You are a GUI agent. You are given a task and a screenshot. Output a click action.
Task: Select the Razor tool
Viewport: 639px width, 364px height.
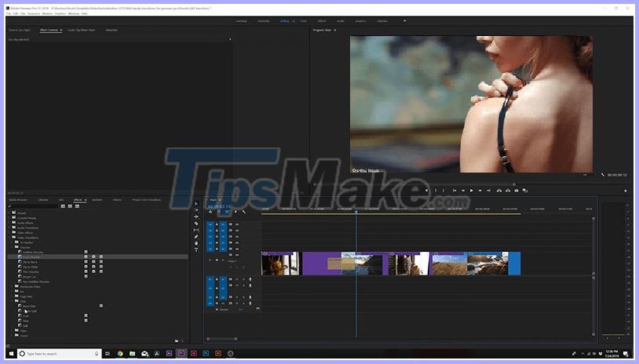click(196, 223)
